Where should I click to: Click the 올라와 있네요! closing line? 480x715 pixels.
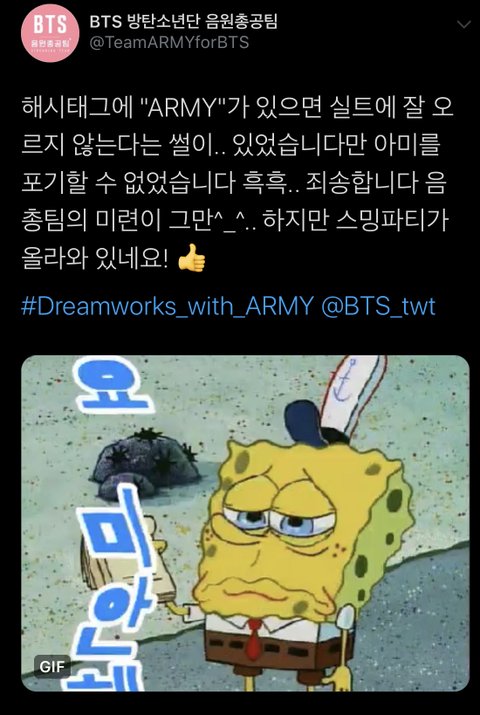pyautogui.click(x=97, y=259)
